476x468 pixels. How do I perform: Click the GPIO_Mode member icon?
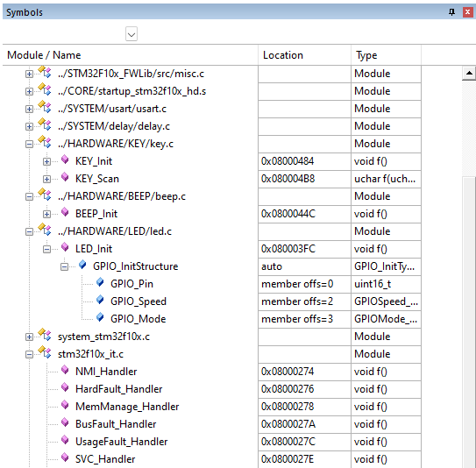100,317
